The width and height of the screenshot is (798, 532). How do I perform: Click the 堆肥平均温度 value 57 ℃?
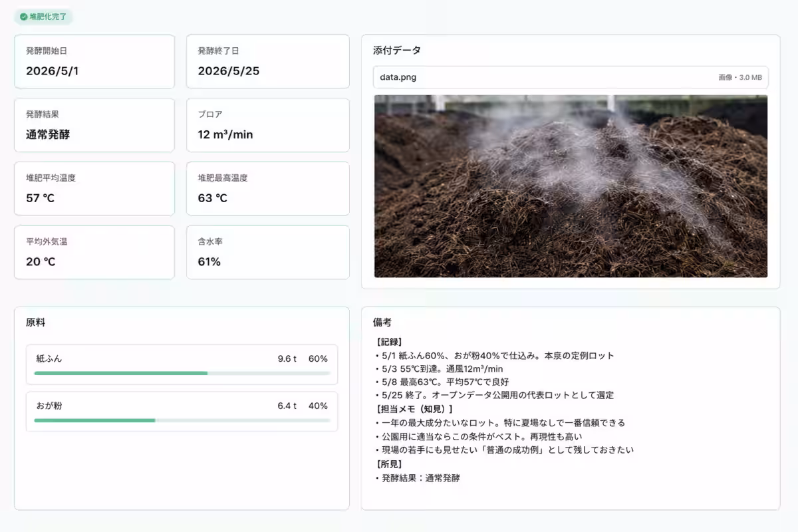click(40, 198)
